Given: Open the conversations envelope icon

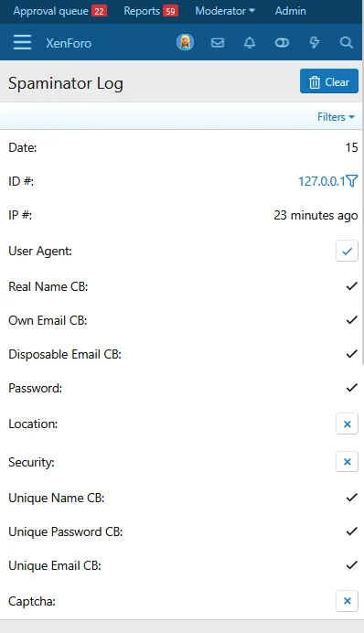Looking at the screenshot, I should click(x=218, y=42).
